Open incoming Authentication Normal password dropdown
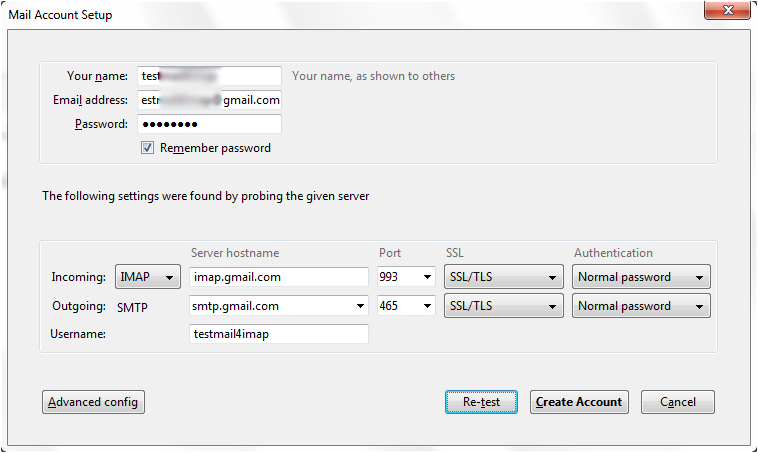The width and height of the screenshot is (758, 453). (x=641, y=277)
